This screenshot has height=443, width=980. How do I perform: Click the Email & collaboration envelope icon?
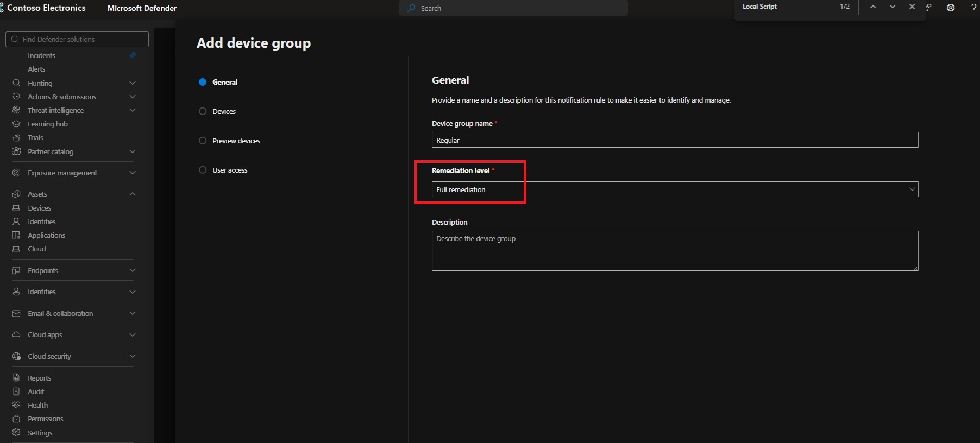[16, 313]
